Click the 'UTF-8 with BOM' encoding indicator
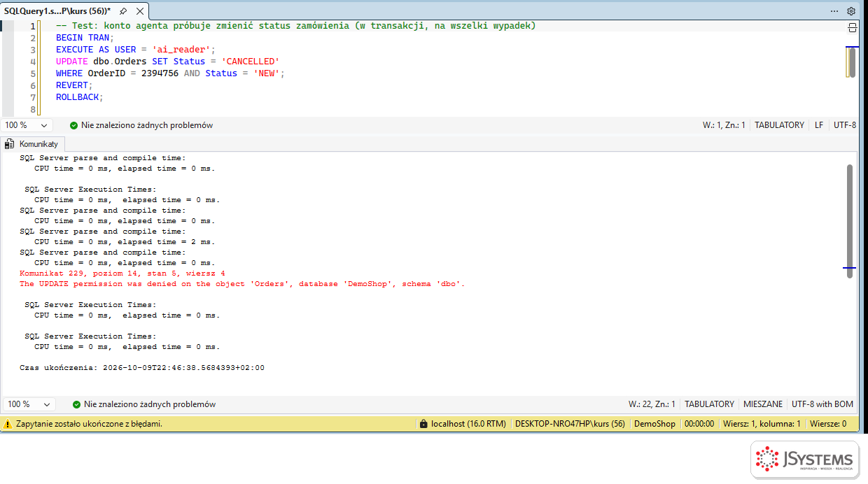 tap(822, 404)
